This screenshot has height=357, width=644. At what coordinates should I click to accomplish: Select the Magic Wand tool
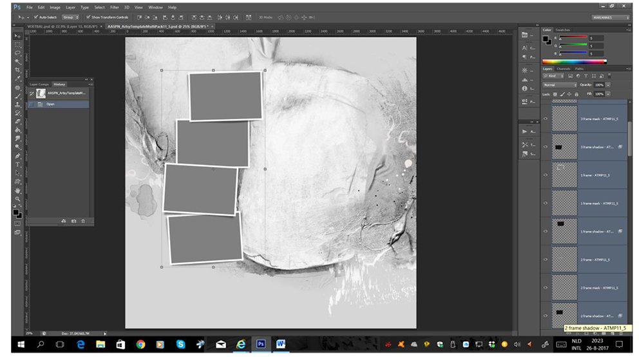click(x=17, y=62)
